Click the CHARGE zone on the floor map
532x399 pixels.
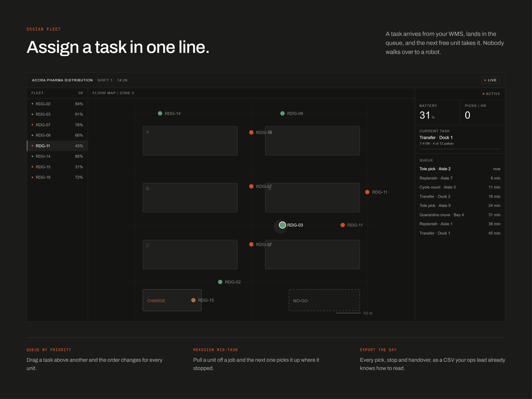click(172, 300)
